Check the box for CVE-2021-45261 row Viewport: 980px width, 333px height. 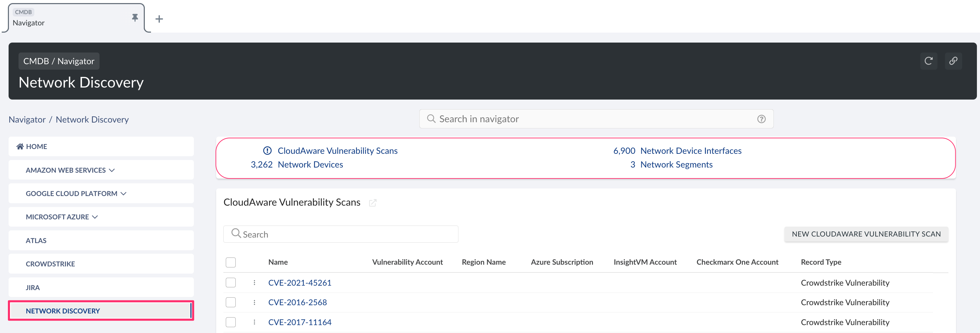coord(231,283)
